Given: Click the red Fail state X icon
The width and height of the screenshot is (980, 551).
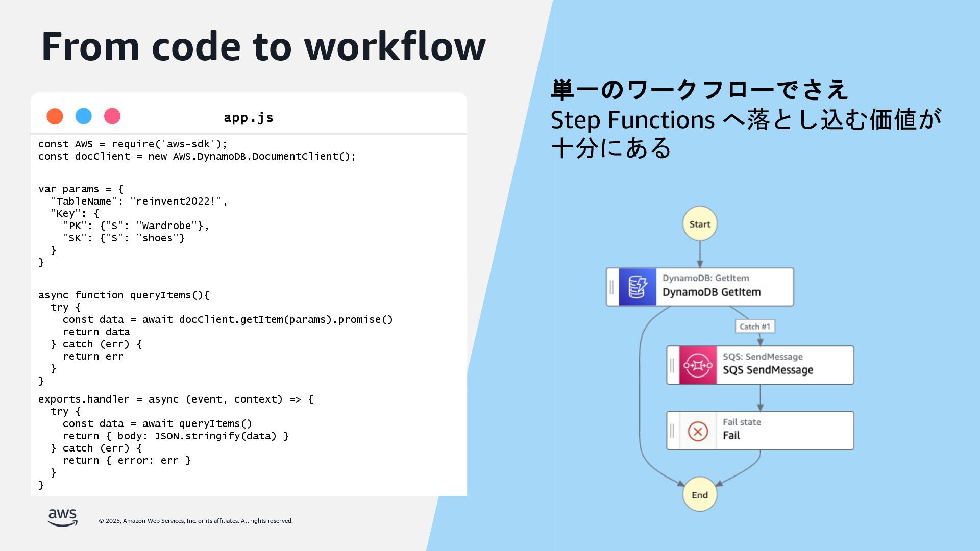Looking at the screenshot, I should click(698, 431).
